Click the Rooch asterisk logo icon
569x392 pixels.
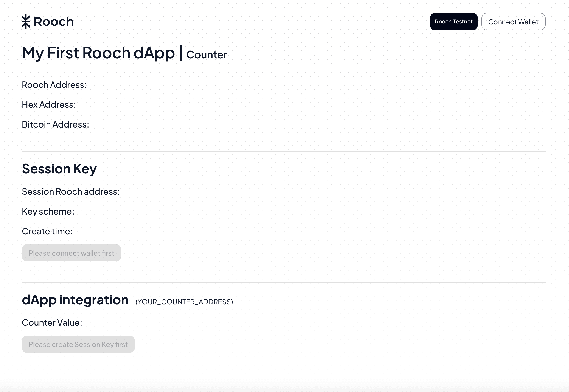[26, 22]
